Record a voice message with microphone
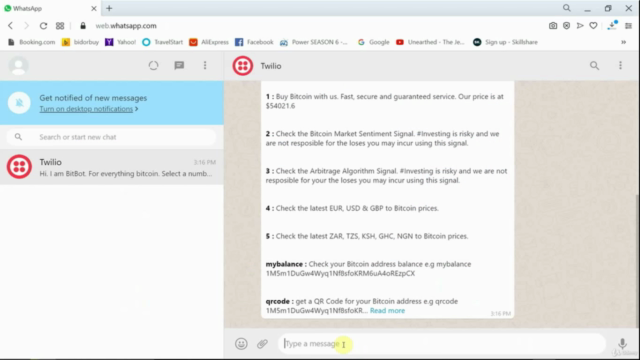Image resolution: width=640 pixels, height=360 pixels. [x=622, y=344]
